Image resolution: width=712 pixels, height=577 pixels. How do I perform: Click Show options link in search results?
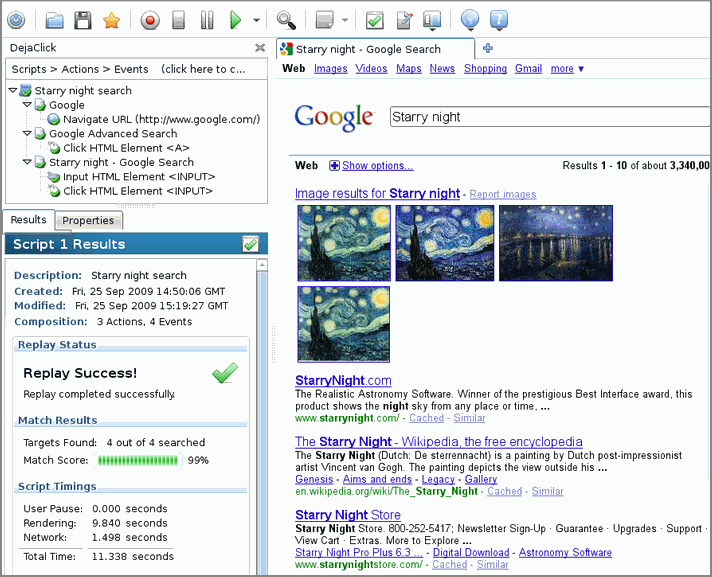[376, 166]
